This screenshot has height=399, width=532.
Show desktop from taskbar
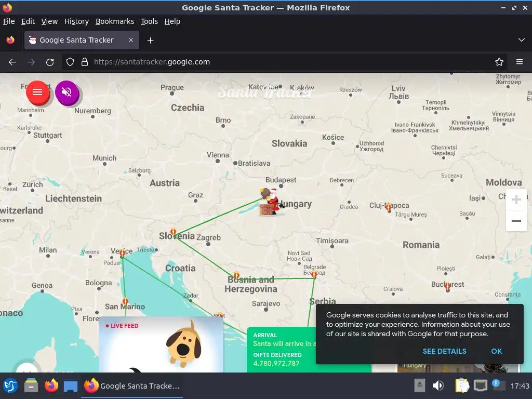click(71, 386)
